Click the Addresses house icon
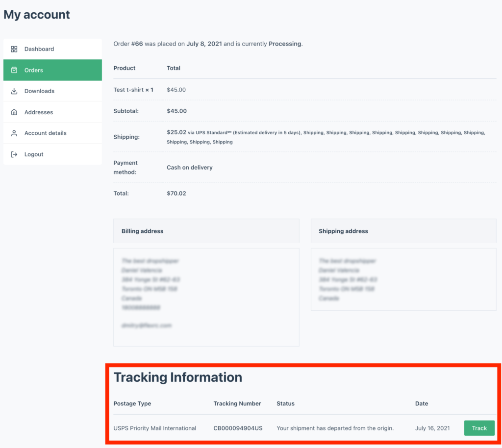This screenshot has width=502, height=448. [x=14, y=112]
